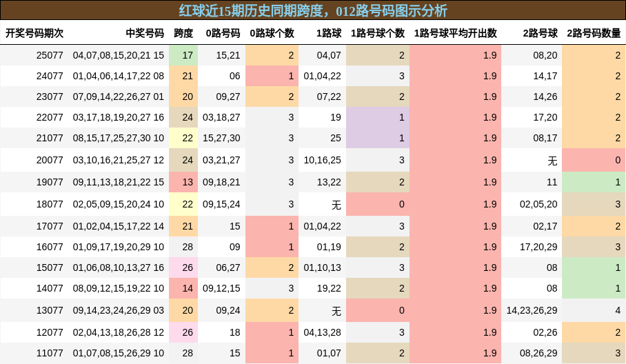626x364 pixels.
Task: Select span value 28 in row 16077
Action: [x=188, y=247]
